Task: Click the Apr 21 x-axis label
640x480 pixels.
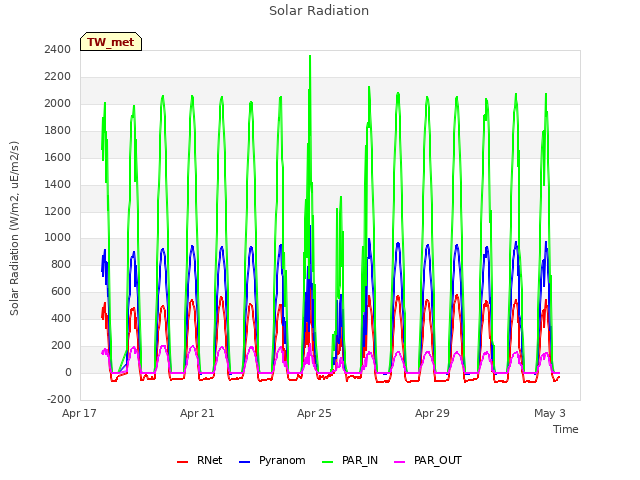Action: pyautogui.click(x=197, y=413)
